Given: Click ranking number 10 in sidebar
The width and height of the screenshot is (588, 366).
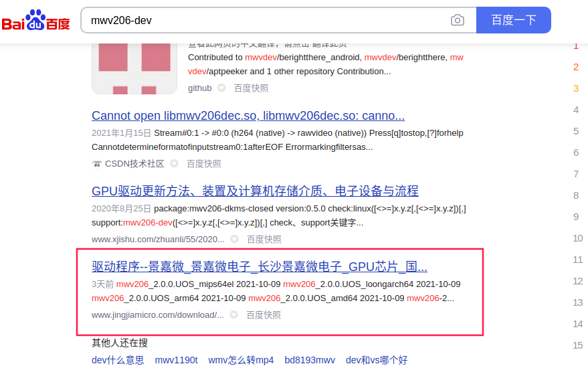Looking at the screenshot, I should click(577, 238).
